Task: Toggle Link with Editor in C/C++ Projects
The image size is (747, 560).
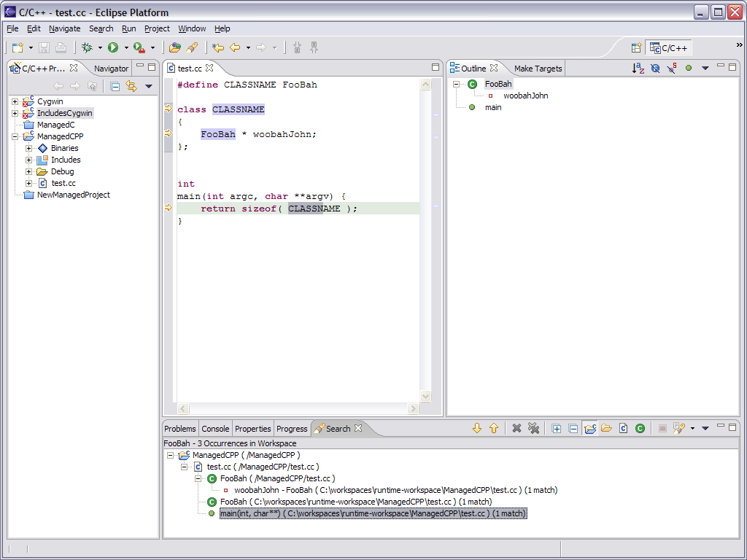Action: pos(131,86)
